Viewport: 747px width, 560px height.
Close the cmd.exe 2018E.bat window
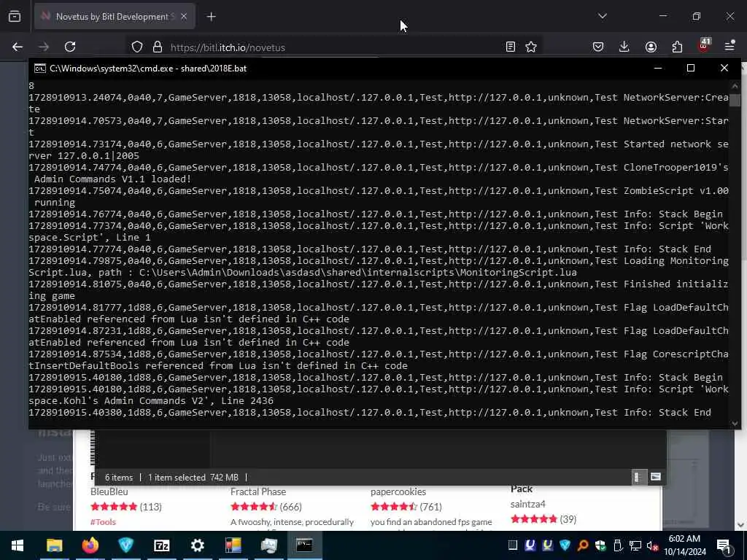[x=724, y=68]
